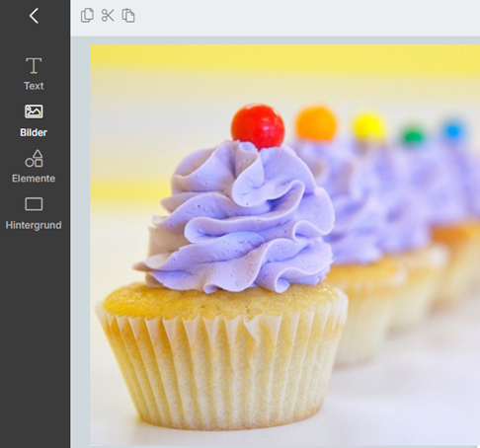
Task: Select the Text tool T icon
Action: pos(34,66)
